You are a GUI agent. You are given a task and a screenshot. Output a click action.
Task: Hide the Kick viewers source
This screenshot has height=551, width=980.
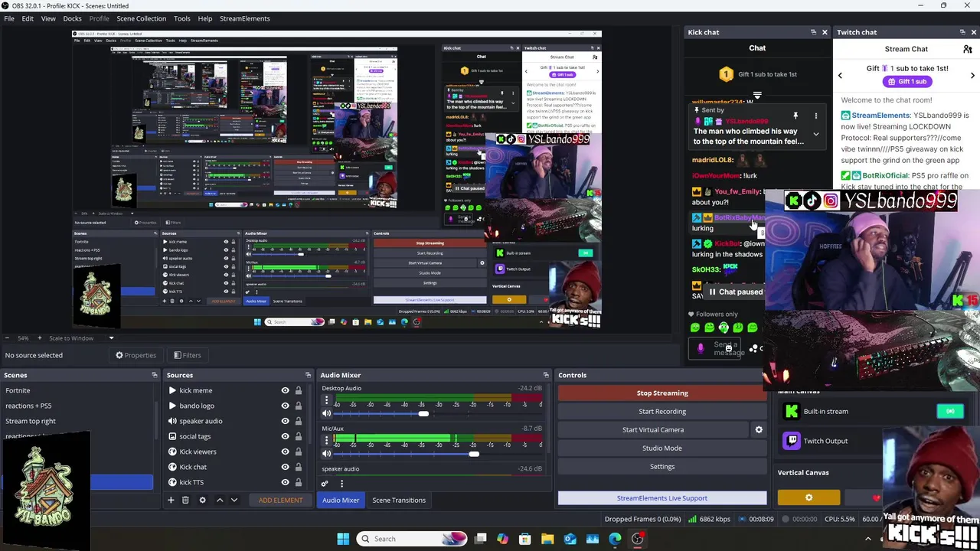tap(285, 452)
